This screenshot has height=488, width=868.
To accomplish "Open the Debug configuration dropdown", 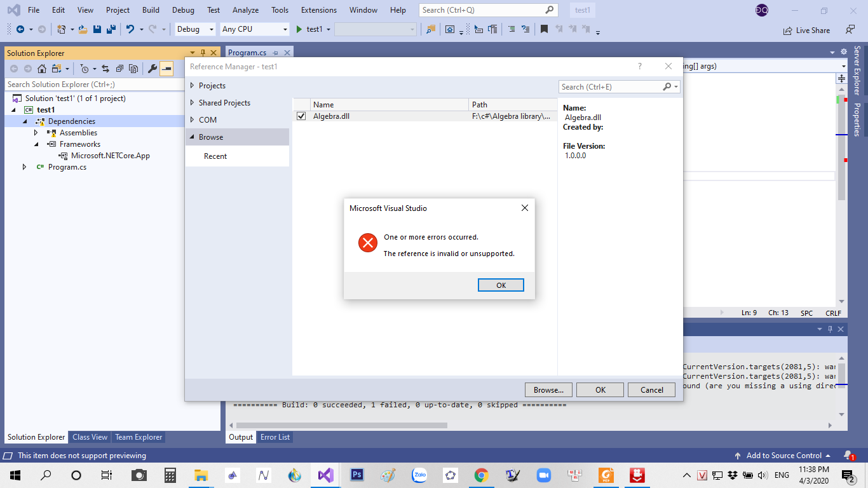I will click(x=196, y=29).
